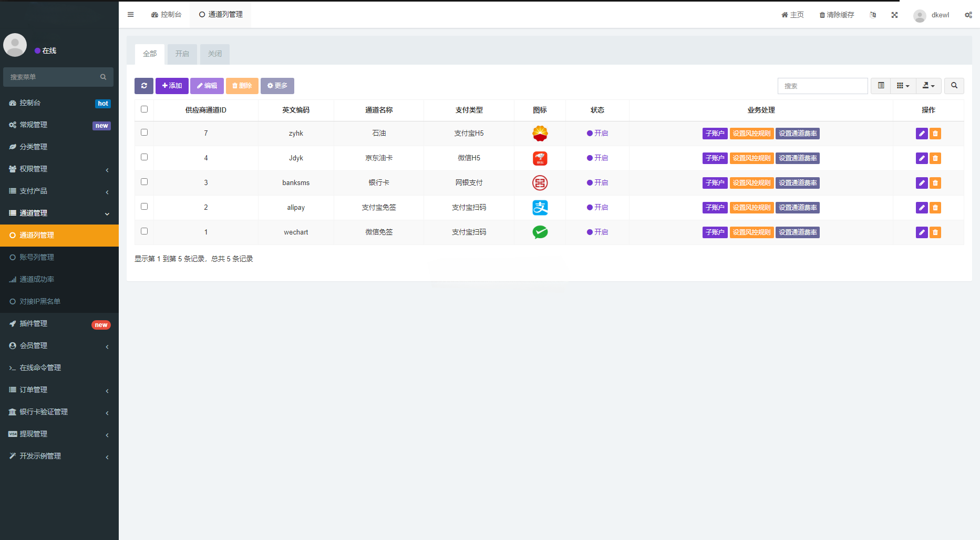The image size is (980, 540).
Task: Tick the checkbox on the alipay row
Action: [144, 206]
